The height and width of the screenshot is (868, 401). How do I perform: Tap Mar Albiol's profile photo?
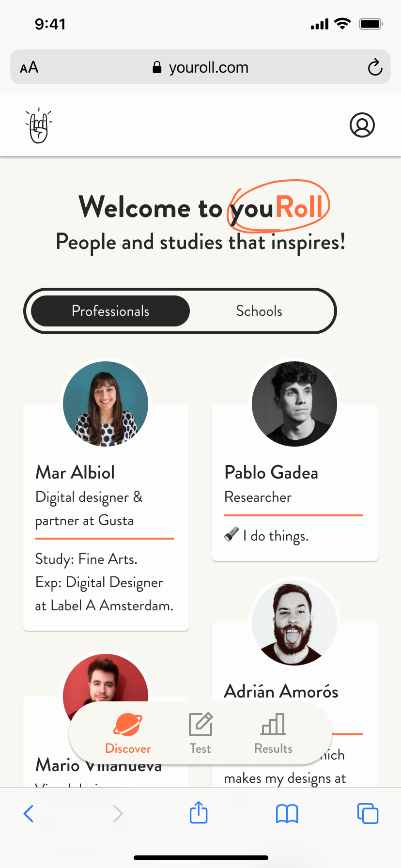[x=106, y=403]
